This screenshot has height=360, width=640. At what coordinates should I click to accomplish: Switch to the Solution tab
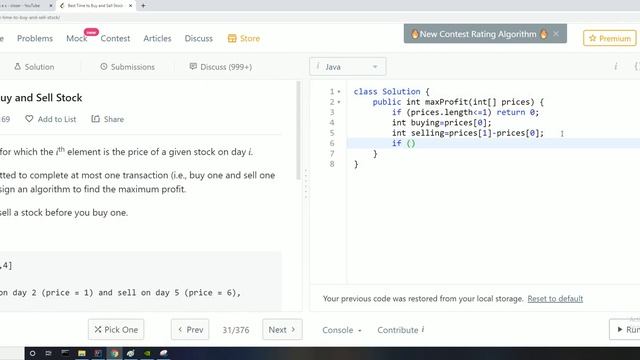point(34,67)
